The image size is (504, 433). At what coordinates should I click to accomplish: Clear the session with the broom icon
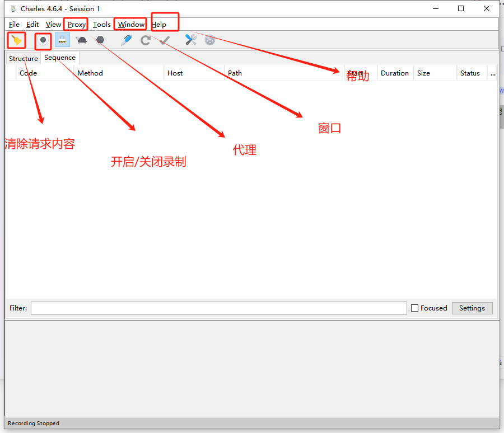point(16,40)
